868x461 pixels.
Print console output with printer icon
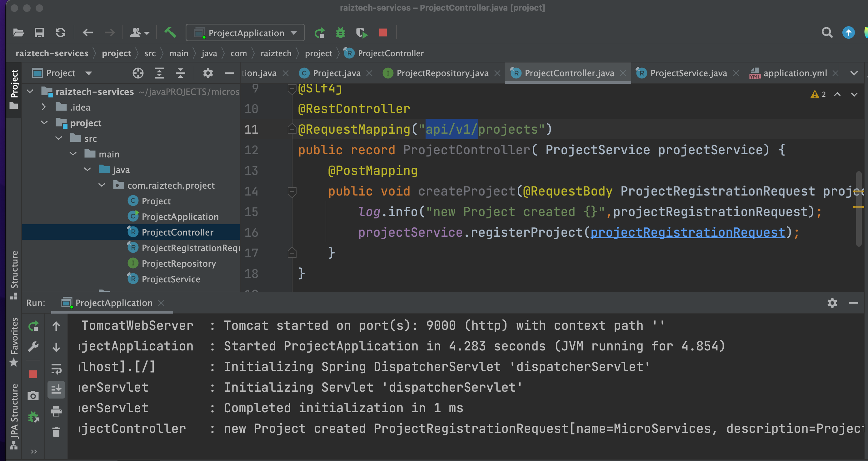click(x=56, y=411)
